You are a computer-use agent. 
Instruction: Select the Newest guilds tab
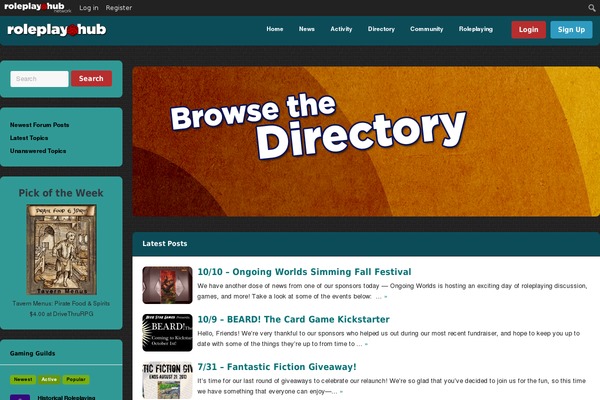click(23, 379)
